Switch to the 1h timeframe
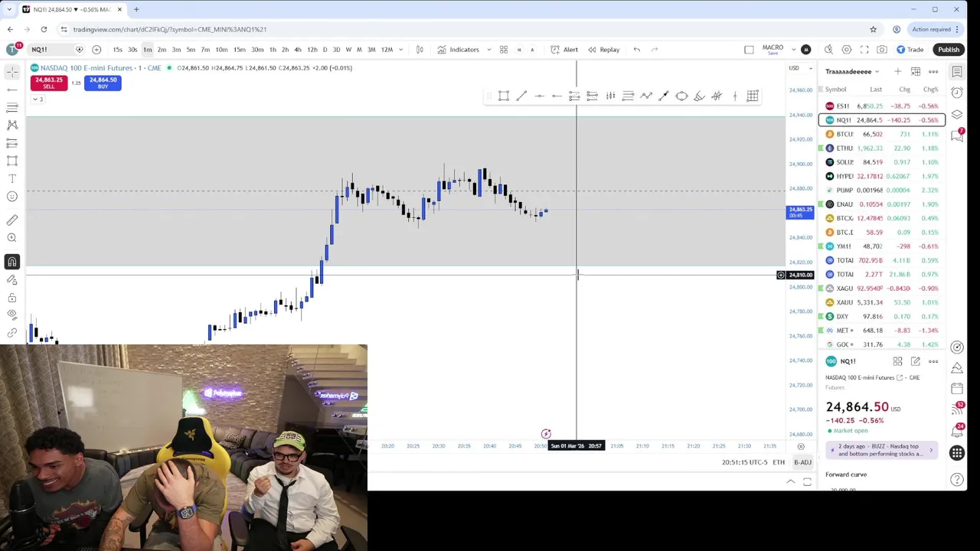 point(273,50)
